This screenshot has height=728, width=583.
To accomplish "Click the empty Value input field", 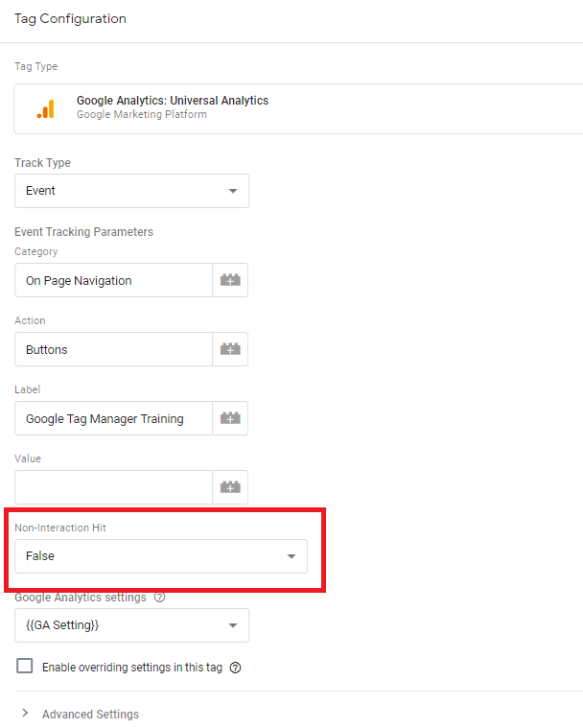I will tap(114, 487).
